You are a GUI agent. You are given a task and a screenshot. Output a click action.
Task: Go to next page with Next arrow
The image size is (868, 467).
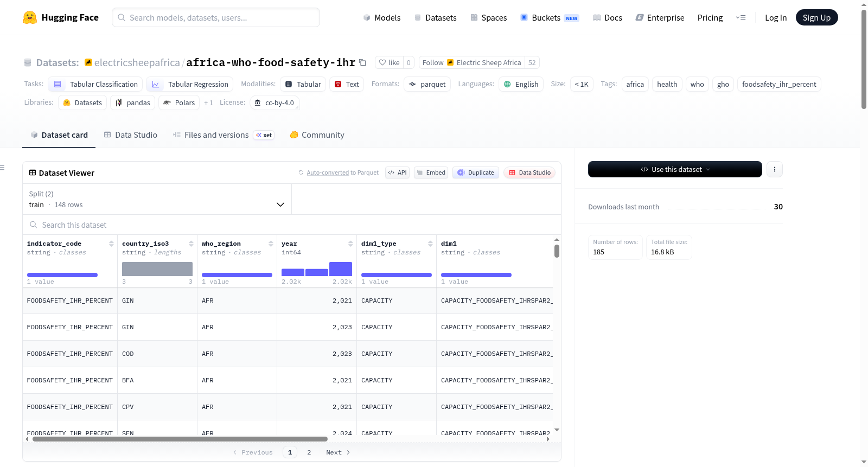pyautogui.click(x=338, y=452)
